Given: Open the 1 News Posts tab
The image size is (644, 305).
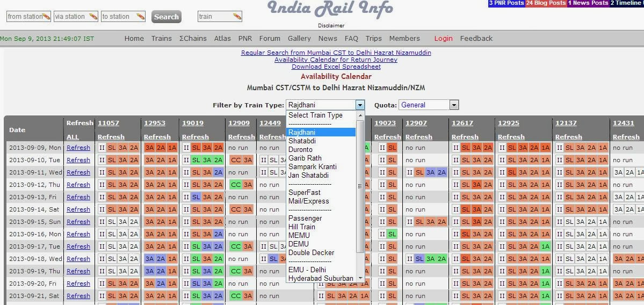Looking at the screenshot, I should tap(588, 3).
